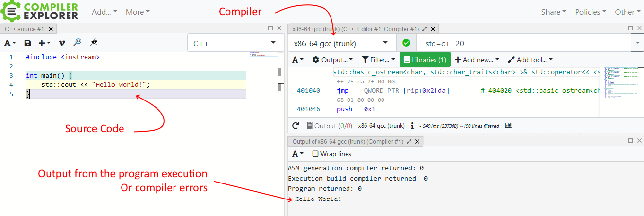The height and width of the screenshot is (216, 644).
Task: Open the output pane font size dropdown
Action: pyautogui.click(x=298, y=154)
